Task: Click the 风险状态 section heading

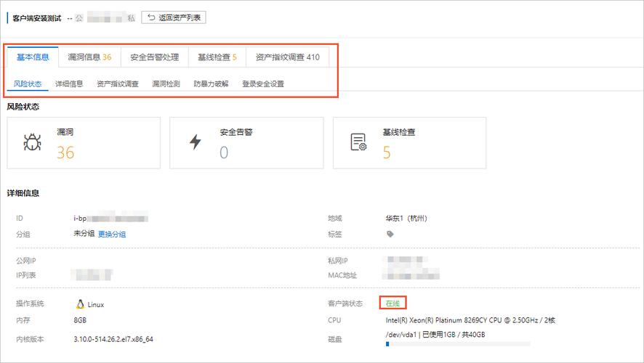Action: click(23, 107)
